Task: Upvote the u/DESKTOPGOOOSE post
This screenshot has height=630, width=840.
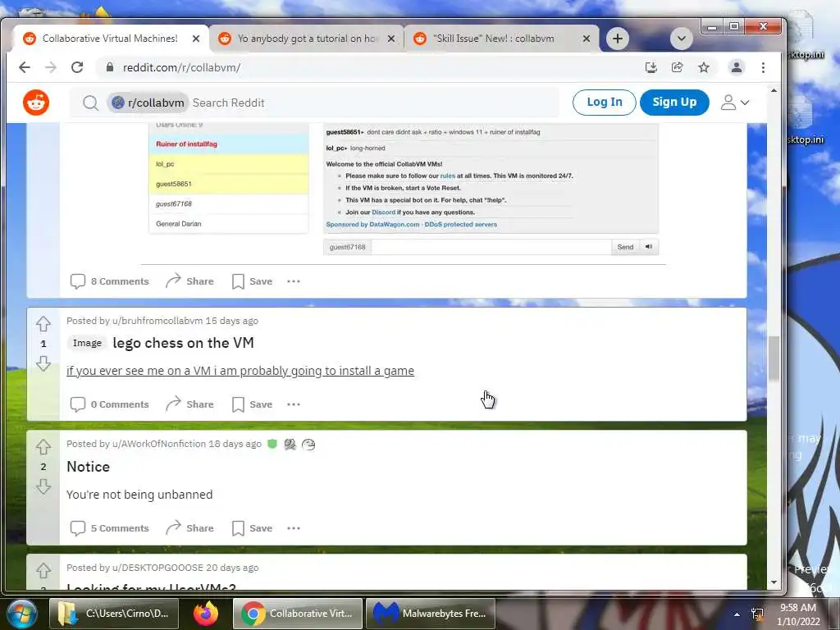Action: [x=43, y=571]
